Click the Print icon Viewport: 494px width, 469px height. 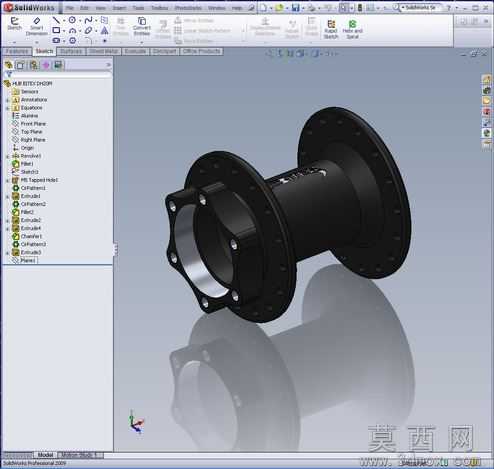pos(312,7)
